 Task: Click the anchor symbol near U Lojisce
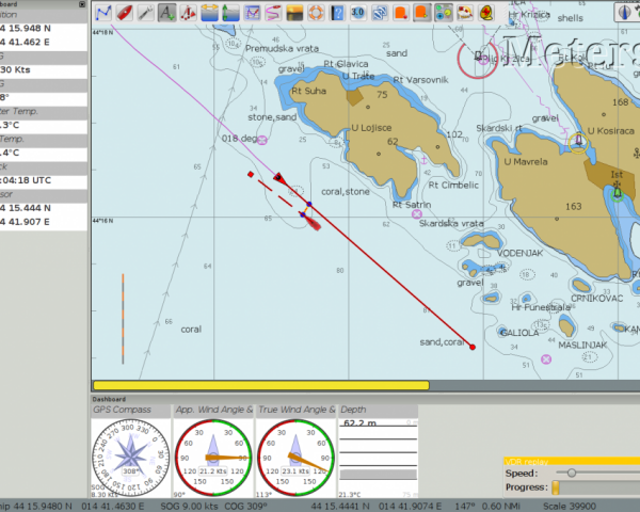pyautogui.click(x=424, y=160)
